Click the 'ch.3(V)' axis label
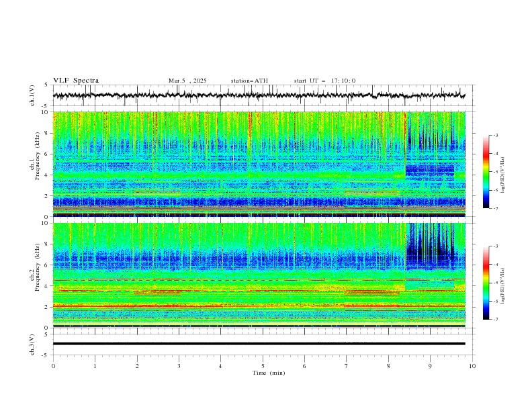532x411 pixels. pos(32,345)
